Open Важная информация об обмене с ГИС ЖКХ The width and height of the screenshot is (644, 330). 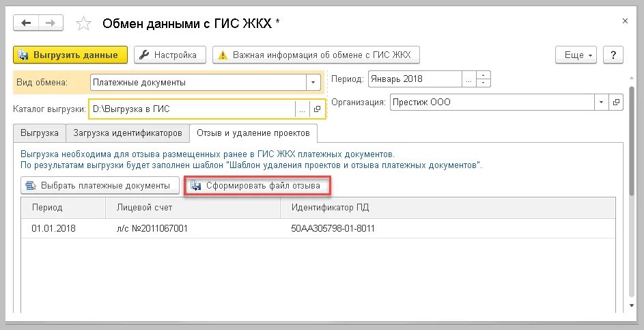coord(316,55)
